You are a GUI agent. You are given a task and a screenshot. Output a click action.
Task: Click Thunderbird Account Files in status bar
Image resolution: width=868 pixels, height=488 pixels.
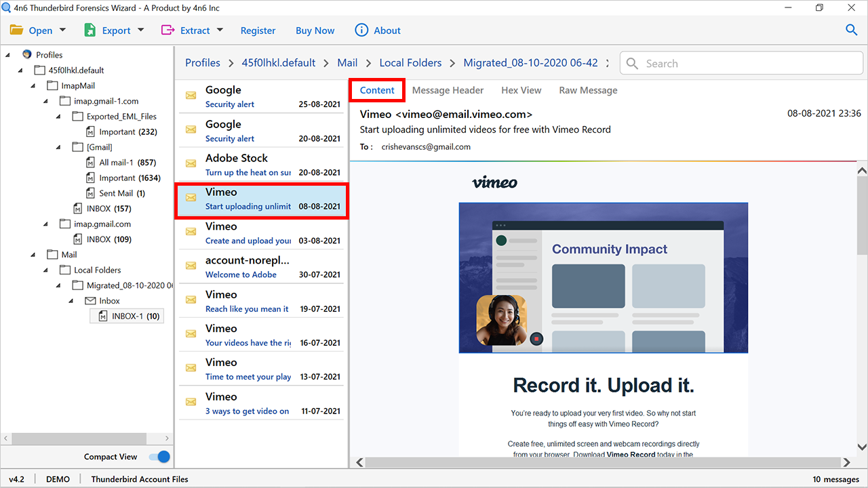point(140,479)
